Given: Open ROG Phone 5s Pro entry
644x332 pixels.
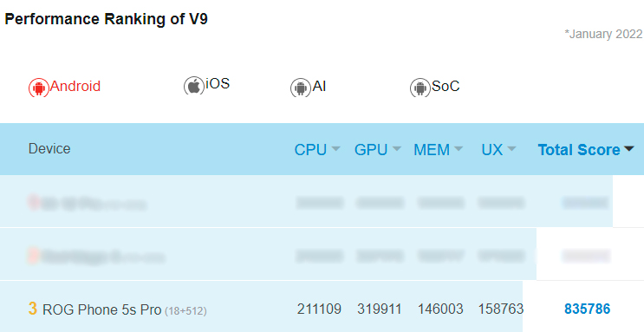Looking at the screenshot, I should tap(102, 309).
